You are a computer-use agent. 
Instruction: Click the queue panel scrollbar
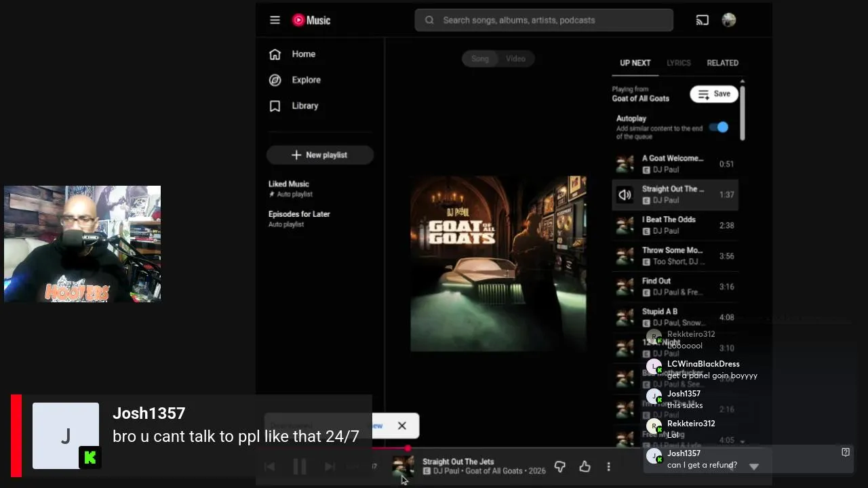click(x=743, y=112)
